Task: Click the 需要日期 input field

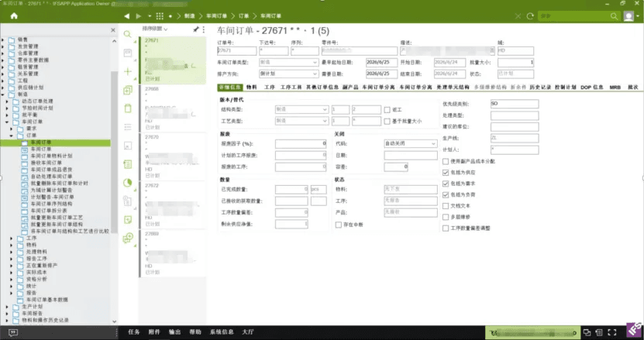Action: [x=381, y=74]
